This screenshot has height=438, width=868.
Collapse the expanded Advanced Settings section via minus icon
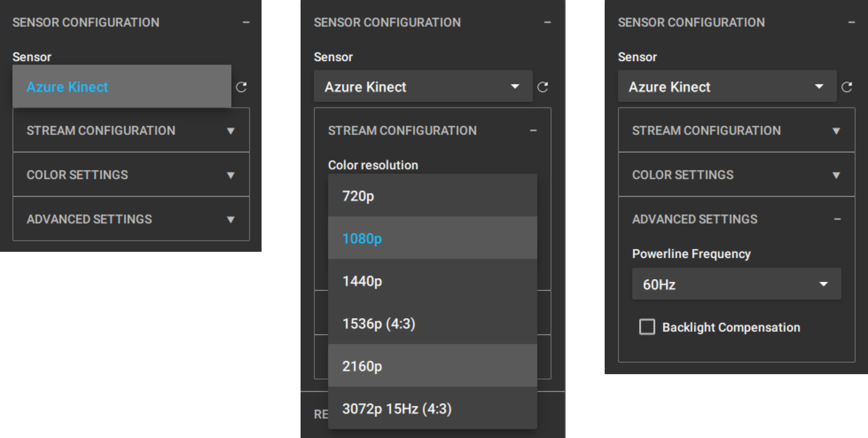click(837, 219)
